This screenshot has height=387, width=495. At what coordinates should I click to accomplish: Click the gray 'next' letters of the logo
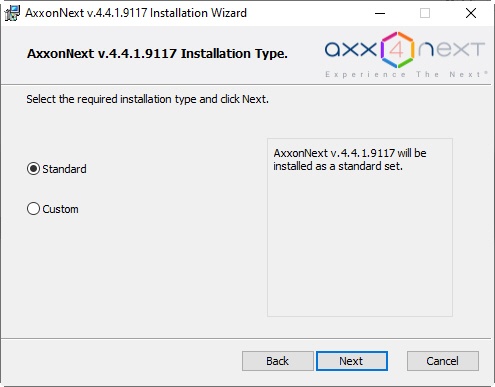pyautogui.click(x=451, y=50)
